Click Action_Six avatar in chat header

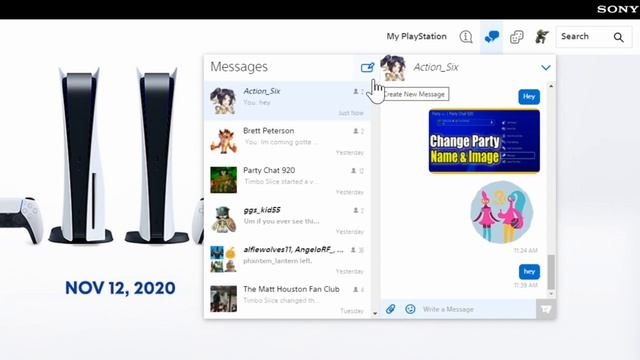tap(393, 68)
